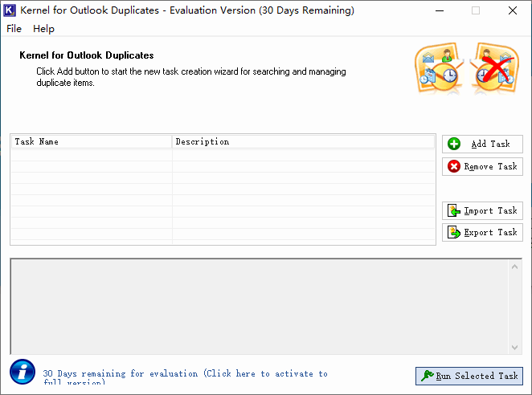Click the Import Task arrow icon
Viewport: 532px width, 395px height.
point(454,210)
